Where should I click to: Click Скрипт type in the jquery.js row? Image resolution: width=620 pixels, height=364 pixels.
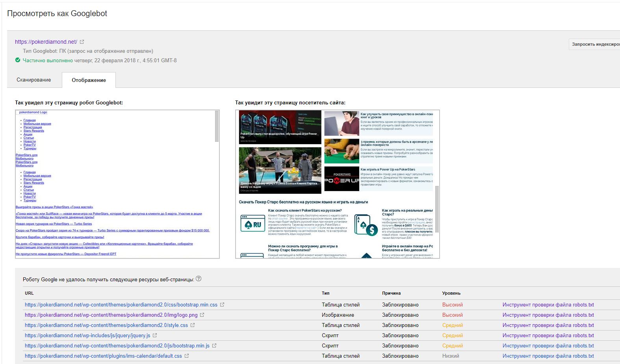(330, 335)
